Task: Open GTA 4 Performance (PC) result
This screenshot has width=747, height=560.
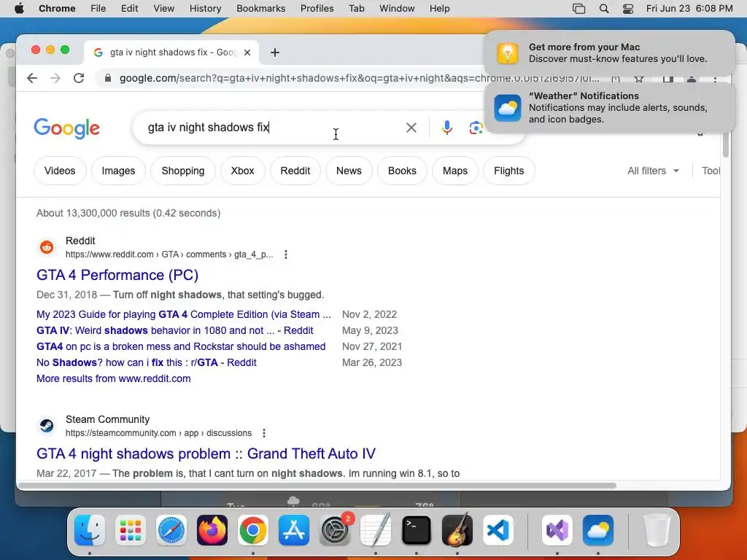Action: (117, 275)
